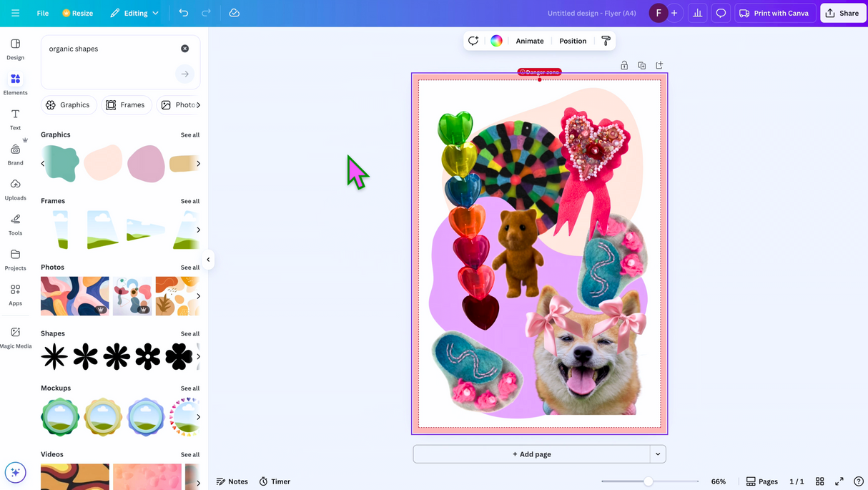Open the comments speech bubble icon

[721, 13]
